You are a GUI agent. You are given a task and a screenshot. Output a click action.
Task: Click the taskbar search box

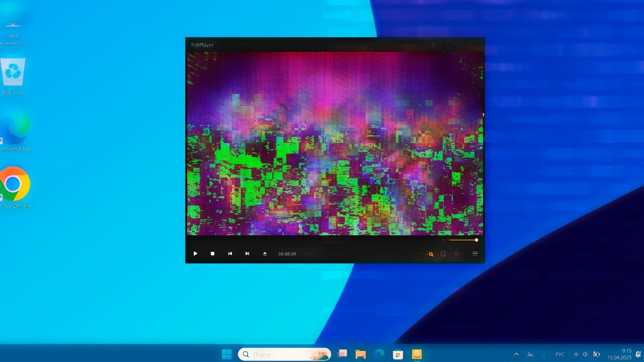coord(285,354)
